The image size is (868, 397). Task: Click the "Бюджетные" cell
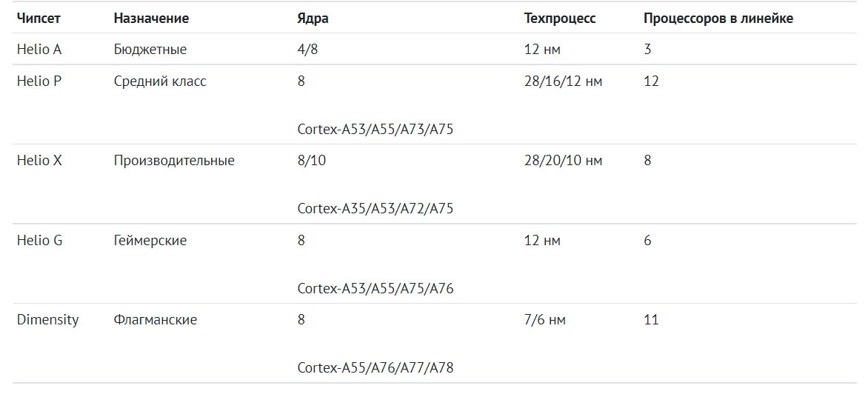point(150,50)
